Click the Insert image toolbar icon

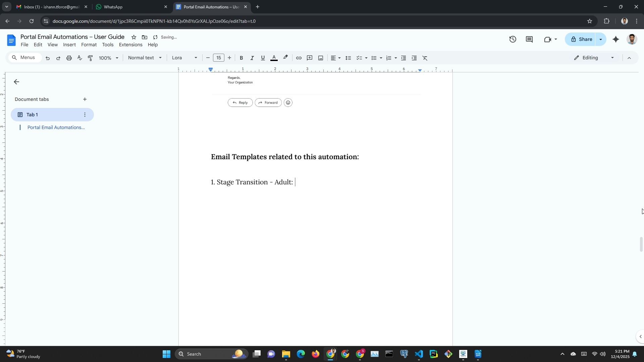(321, 58)
